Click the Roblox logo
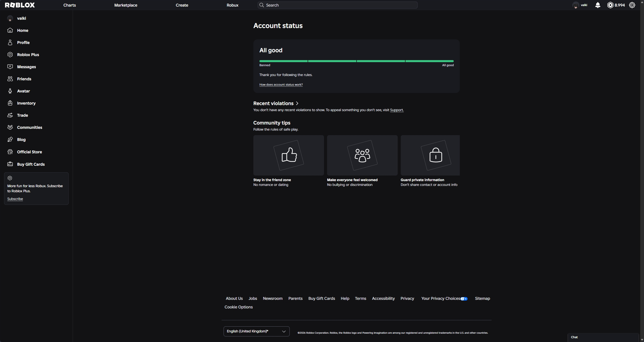The width and height of the screenshot is (644, 342). 20,5
